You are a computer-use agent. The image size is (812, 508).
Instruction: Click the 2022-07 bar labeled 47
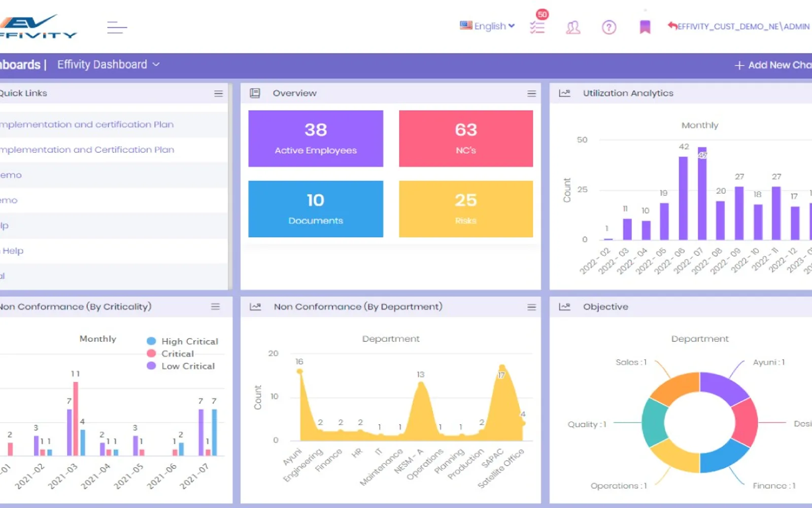coord(702,194)
